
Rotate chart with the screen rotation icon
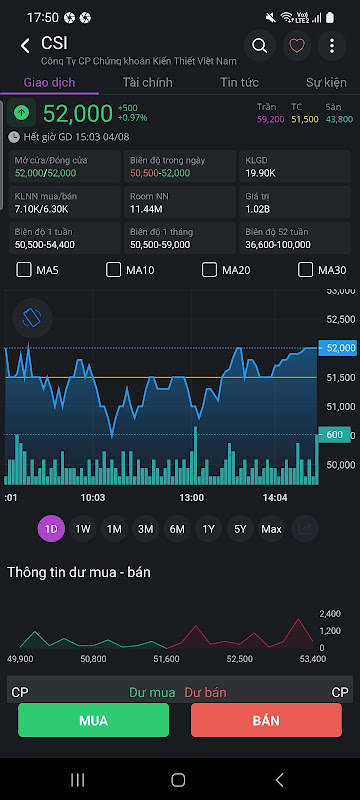(32, 318)
